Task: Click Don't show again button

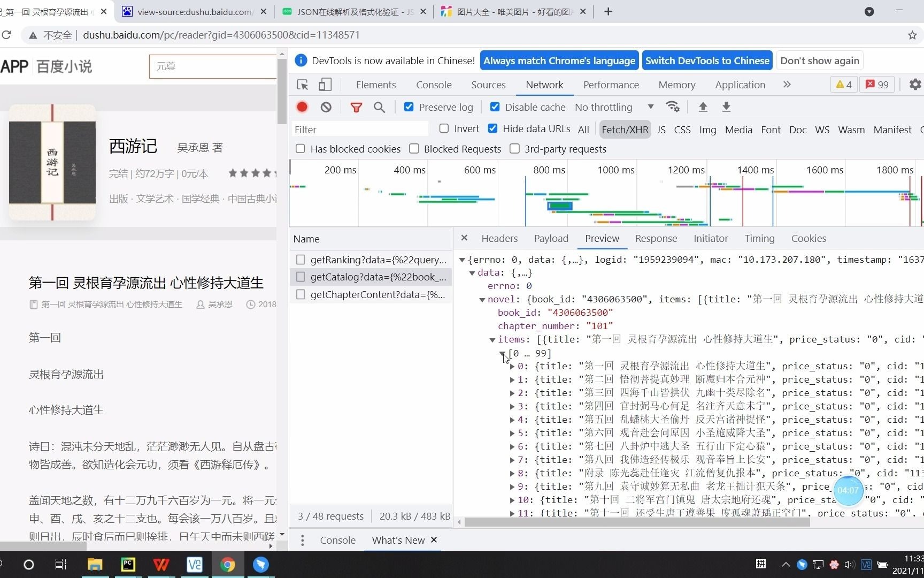Action: pyautogui.click(x=820, y=60)
